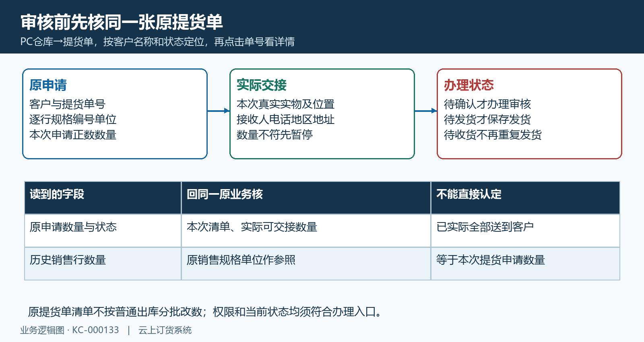Click the footer text 业务逻辑图 · KC-000133
The height and width of the screenshot is (342, 644).
pyautogui.click(x=70, y=330)
